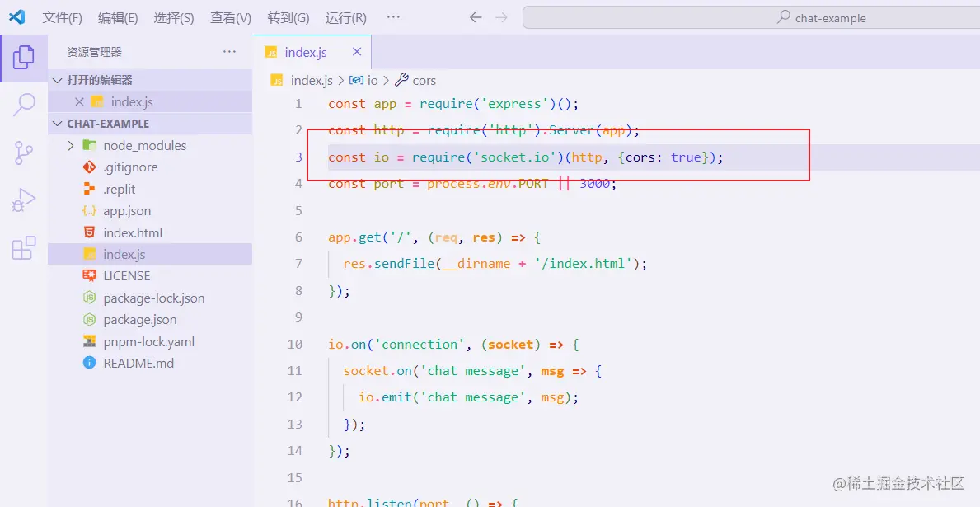Go back with the left arrow
Viewport: 980px width, 507px height.
pos(476,17)
